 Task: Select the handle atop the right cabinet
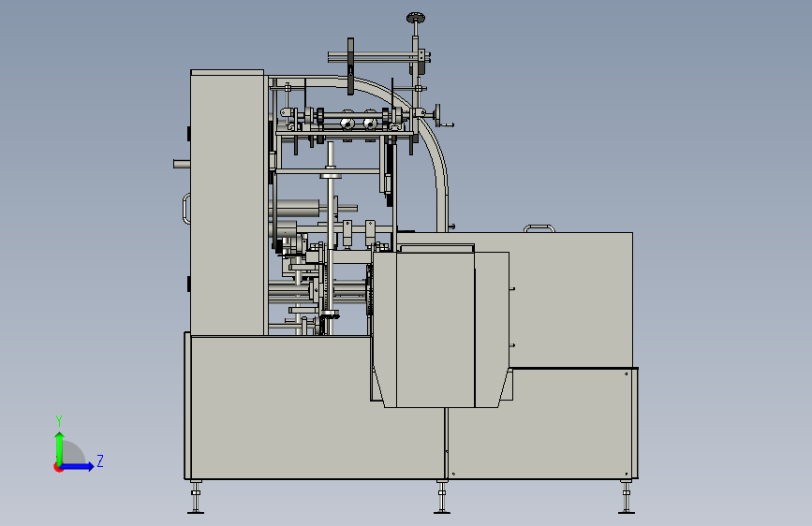539,228
